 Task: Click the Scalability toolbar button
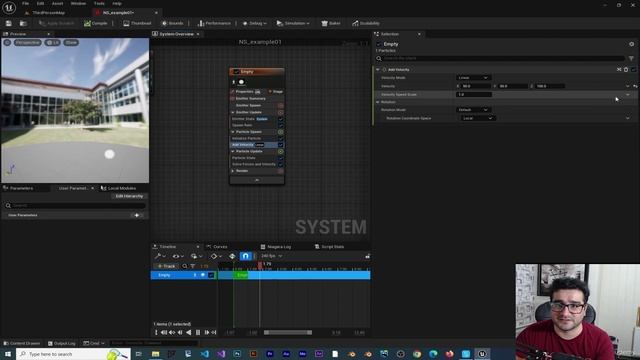click(366, 23)
